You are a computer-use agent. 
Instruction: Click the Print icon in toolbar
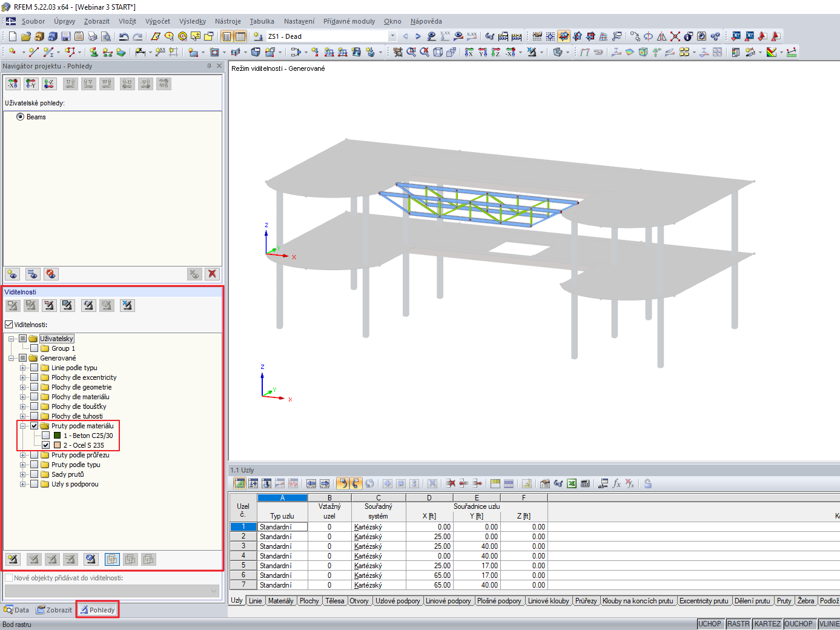click(x=92, y=36)
